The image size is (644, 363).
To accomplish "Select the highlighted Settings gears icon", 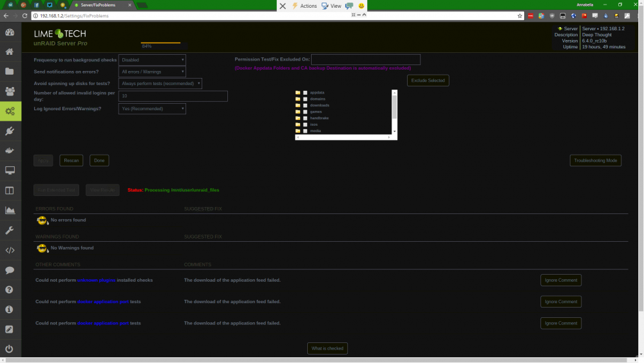I will click(x=10, y=111).
